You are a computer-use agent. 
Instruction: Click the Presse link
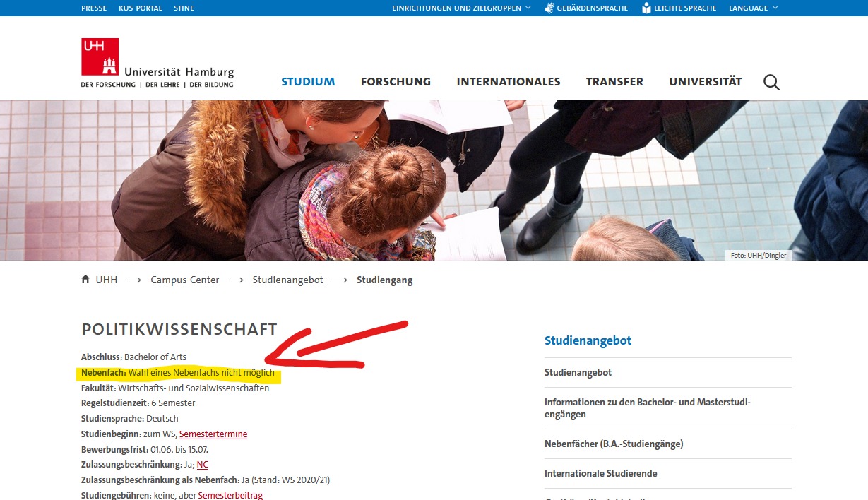click(94, 8)
